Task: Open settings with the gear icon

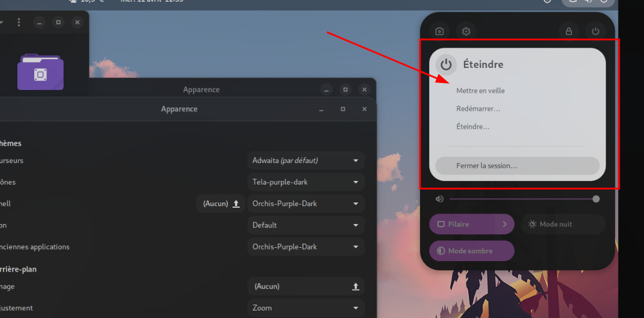Action: pos(466,31)
